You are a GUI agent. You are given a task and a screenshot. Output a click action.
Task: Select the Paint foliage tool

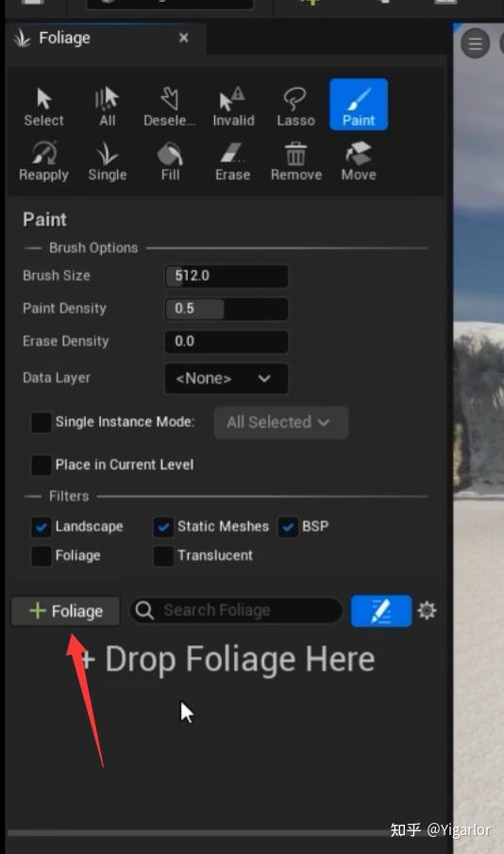coord(359,105)
